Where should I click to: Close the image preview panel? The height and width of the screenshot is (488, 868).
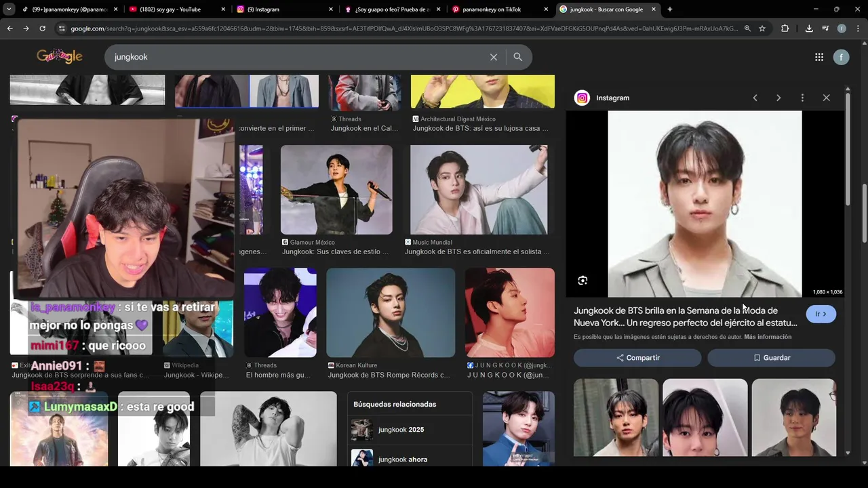[x=826, y=98]
